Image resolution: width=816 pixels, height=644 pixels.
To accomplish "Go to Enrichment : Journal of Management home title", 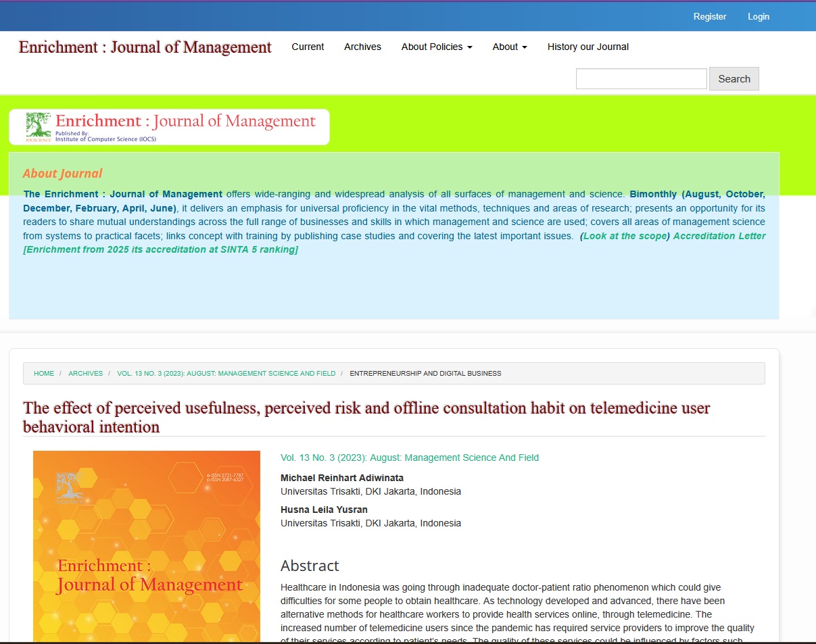I will tap(145, 47).
